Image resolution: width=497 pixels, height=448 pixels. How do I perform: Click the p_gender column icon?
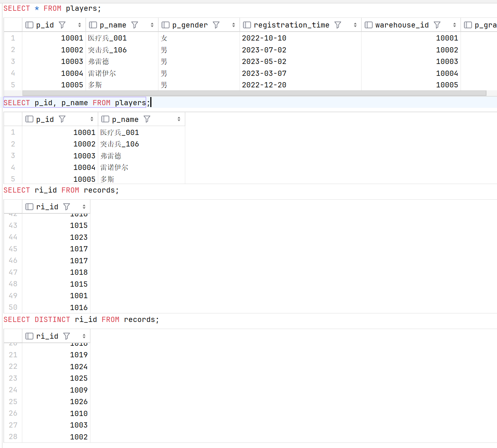click(166, 25)
